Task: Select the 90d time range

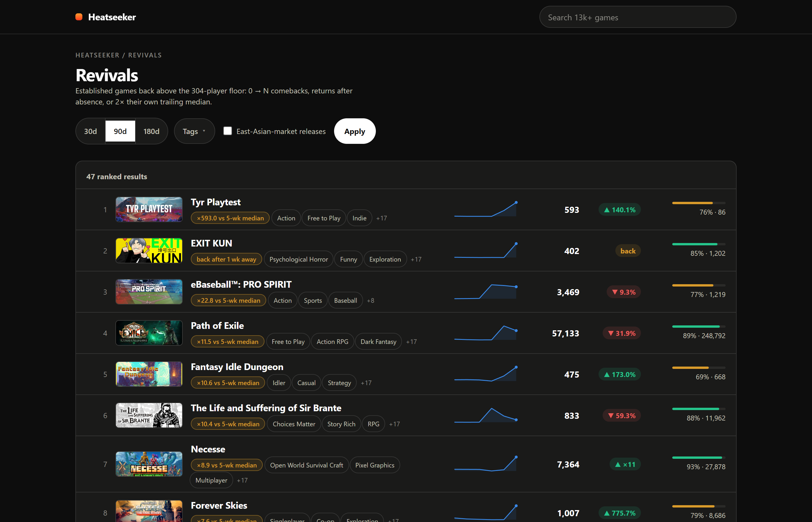Action: pyautogui.click(x=120, y=131)
